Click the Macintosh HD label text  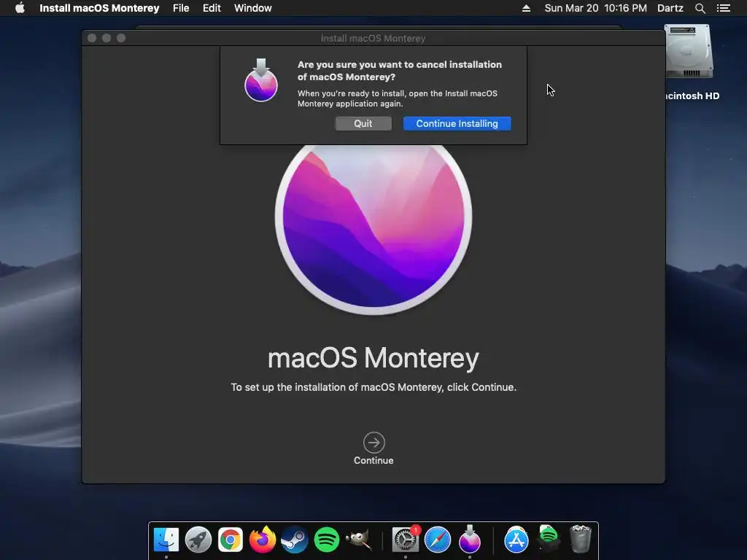click(x=693, y=96)
